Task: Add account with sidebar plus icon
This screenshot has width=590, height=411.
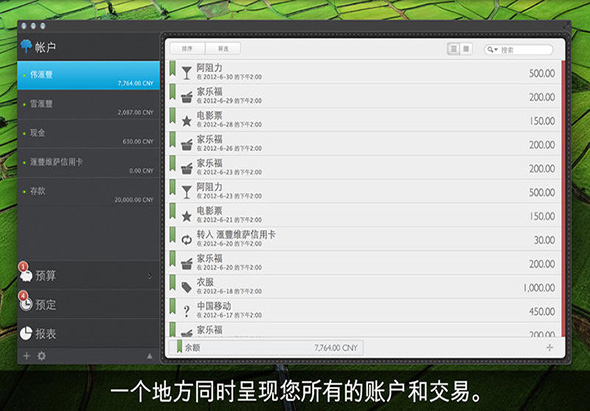Action: coord(27,356)
